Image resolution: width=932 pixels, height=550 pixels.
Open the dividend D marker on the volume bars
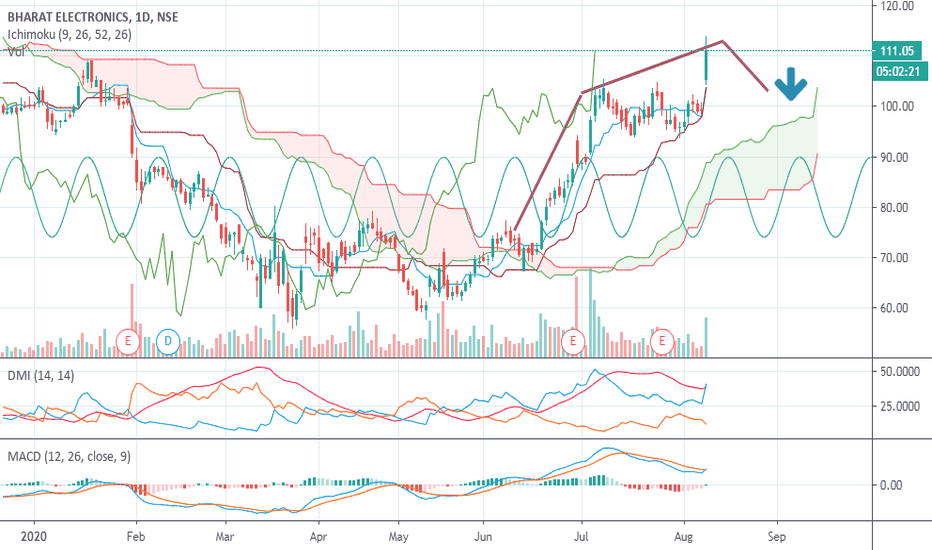coord(168,341)
